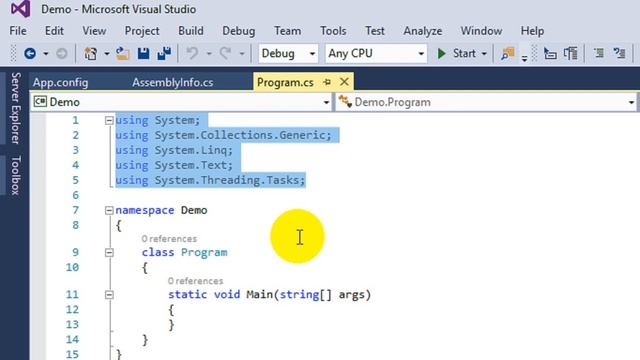640x360 pixels.
Task: Click the main toolbar drag grip handle
Action: point(13,53)
